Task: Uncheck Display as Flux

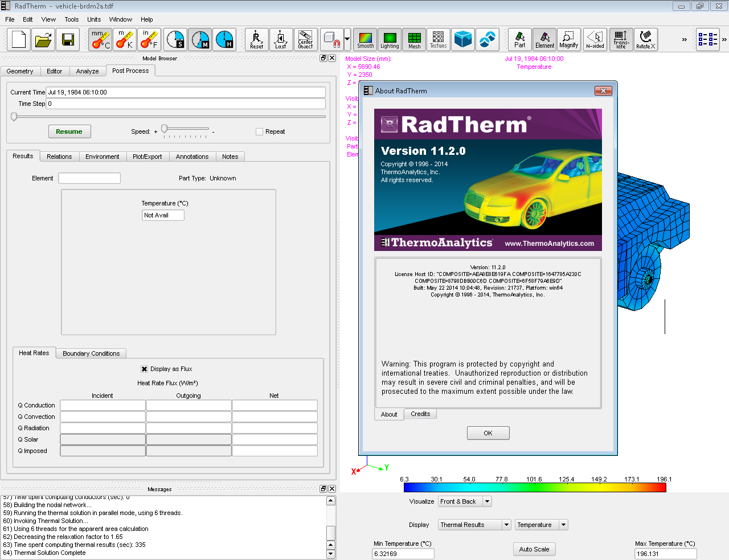Action: tap(145, 369)
